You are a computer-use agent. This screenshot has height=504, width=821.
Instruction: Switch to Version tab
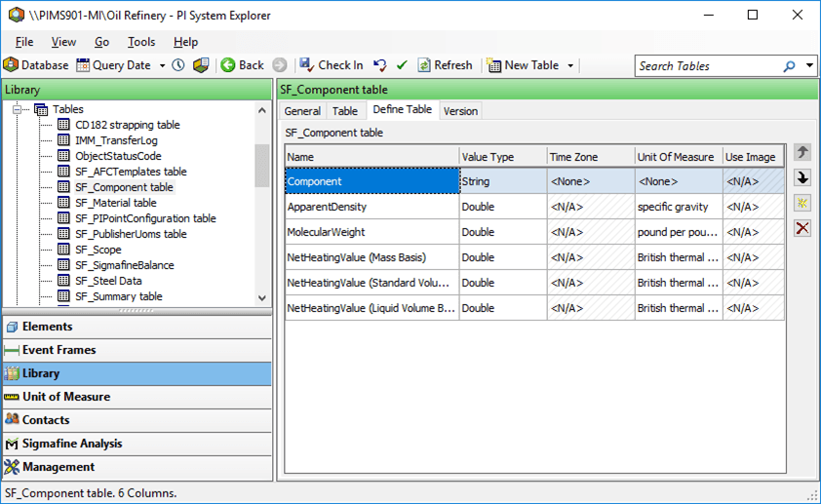point(461,111)
